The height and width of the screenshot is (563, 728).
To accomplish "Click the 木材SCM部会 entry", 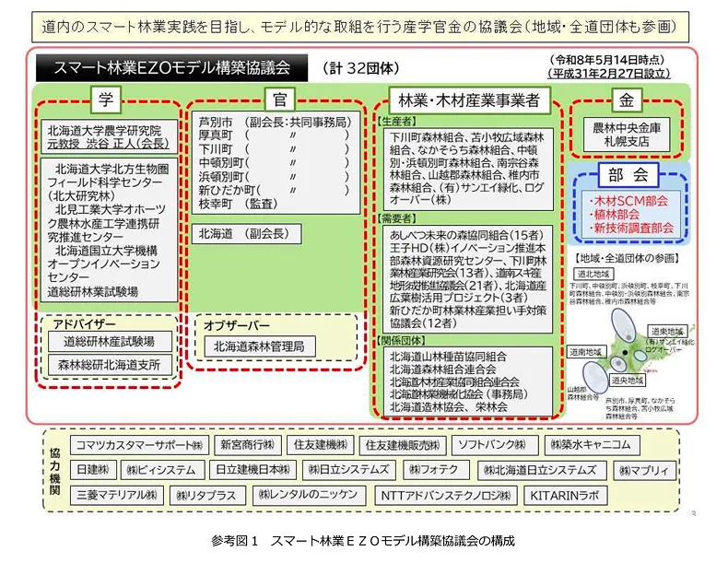I will click(x=628, y=201).
